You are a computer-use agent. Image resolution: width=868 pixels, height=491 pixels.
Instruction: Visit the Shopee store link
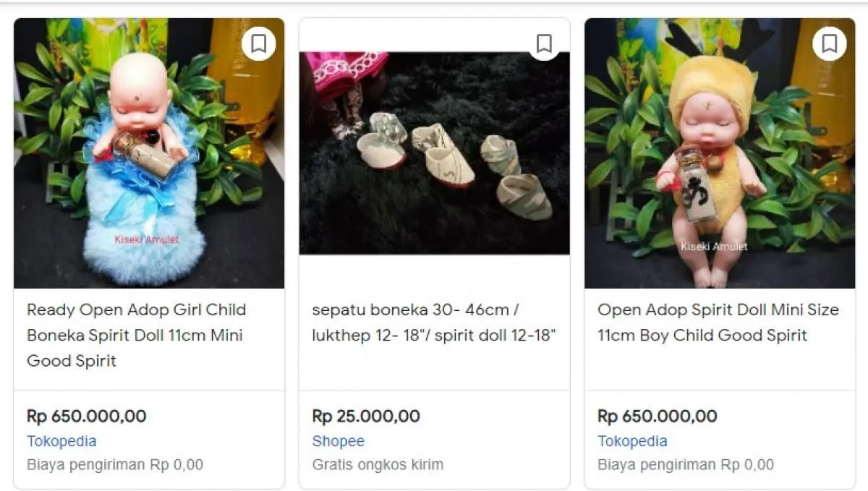tap(339, 441)
